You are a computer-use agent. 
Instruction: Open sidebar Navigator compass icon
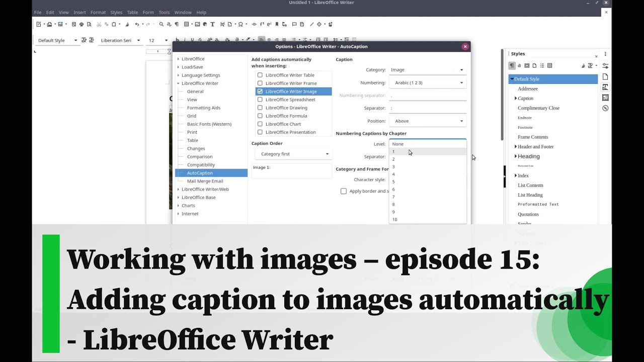(605, 108)
